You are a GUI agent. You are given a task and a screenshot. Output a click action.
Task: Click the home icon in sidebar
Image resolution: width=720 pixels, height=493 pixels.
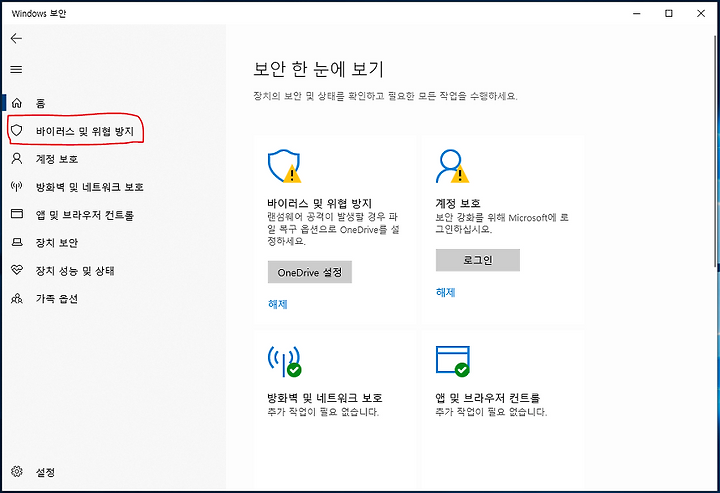17,103
